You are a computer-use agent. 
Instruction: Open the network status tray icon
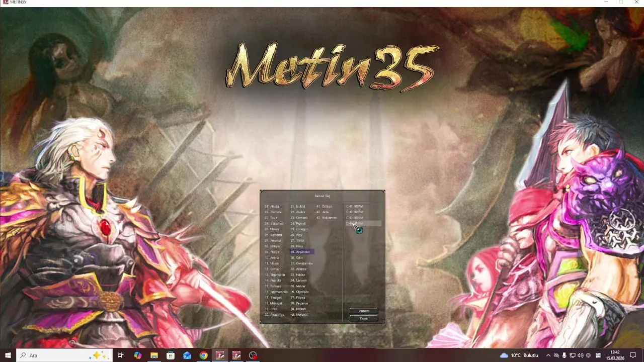pos(572,355)
